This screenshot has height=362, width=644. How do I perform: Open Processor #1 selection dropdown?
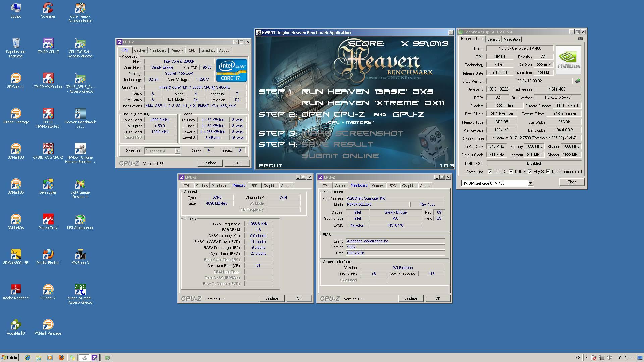coord(177,151)
